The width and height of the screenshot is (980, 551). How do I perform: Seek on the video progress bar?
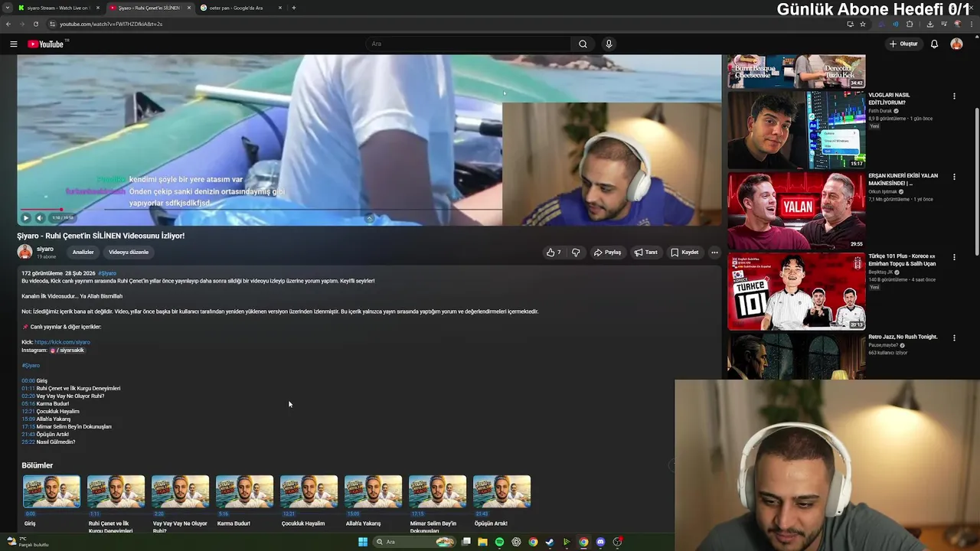coord(261,209)
